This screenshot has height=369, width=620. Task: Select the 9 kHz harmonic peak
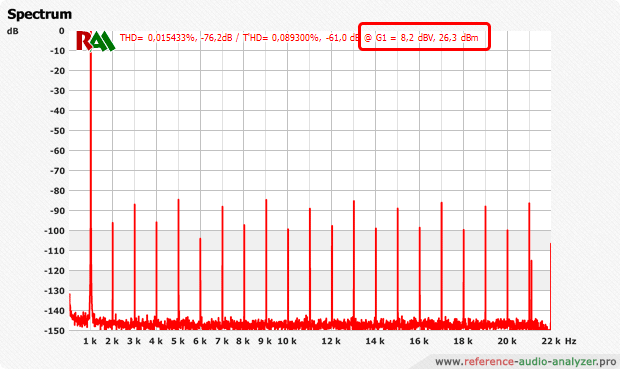pos(266,261)
